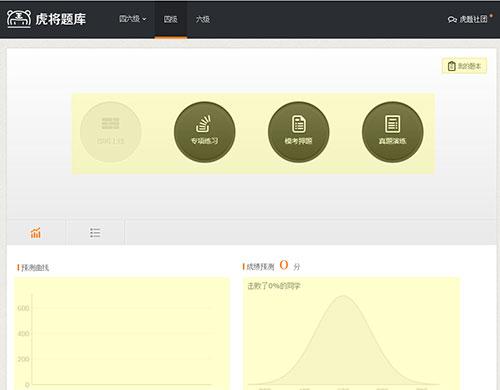Viewport: 500px width, 390px height.
Task: Open 模考押题 mock exam
Action: coord(298,132)
